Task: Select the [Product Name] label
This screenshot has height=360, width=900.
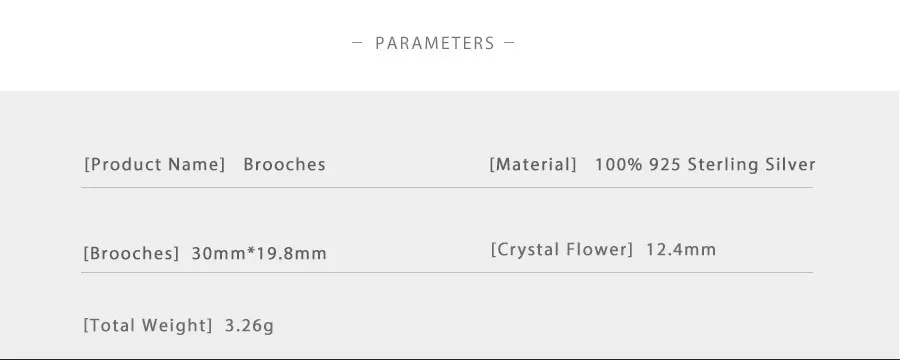Action: point(154,165)
